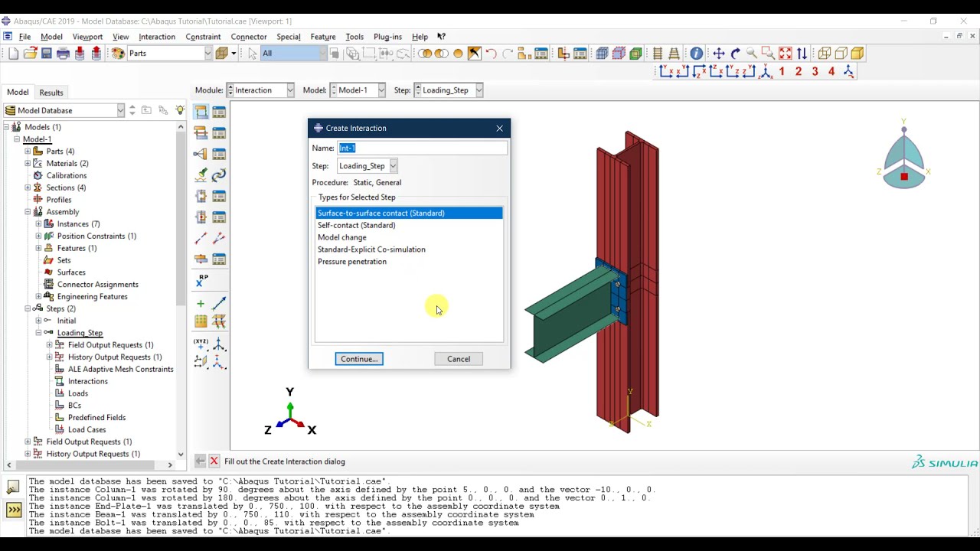Select the Box Zoom tool
The image size is (980, 551).
pyautogui.click(x=769, y=54)
